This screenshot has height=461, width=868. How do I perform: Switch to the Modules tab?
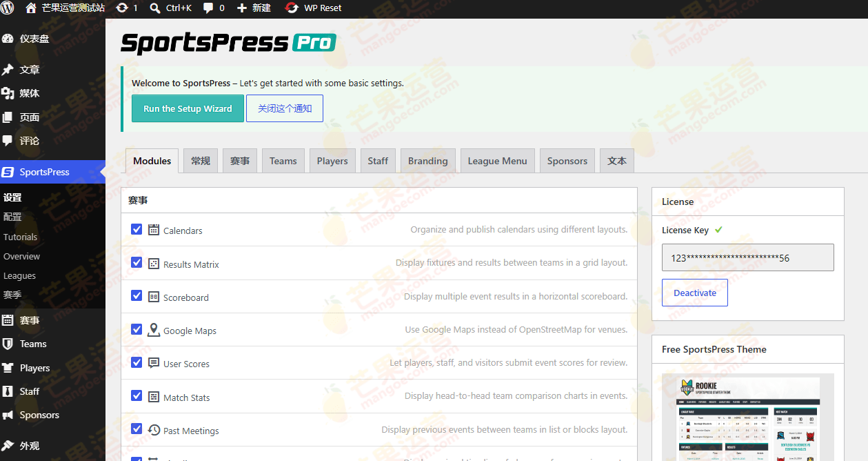[x=152, y=161]
